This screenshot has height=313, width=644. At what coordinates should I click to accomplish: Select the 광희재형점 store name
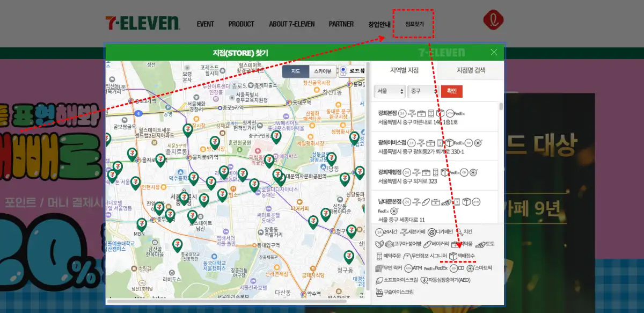point(389,172)
